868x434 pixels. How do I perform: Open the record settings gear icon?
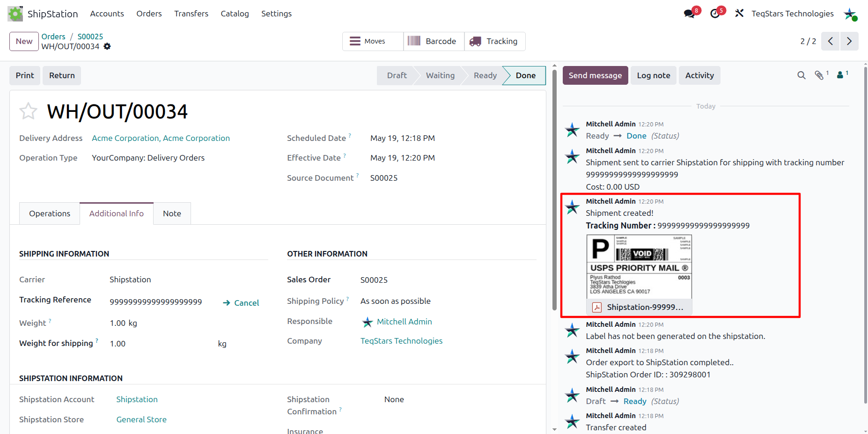pyautogui.click(x=107, y=46)
